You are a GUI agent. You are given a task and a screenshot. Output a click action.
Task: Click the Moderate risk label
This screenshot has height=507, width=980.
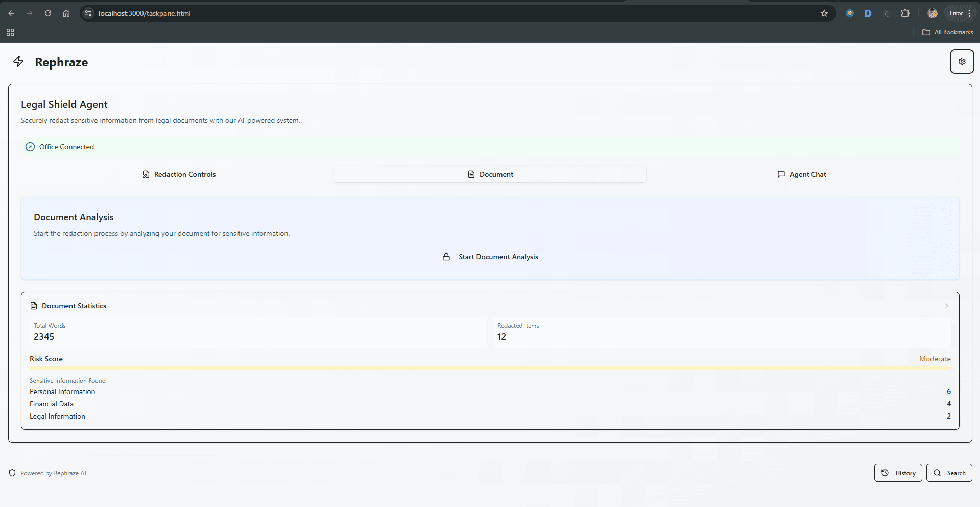coord(935,359)
